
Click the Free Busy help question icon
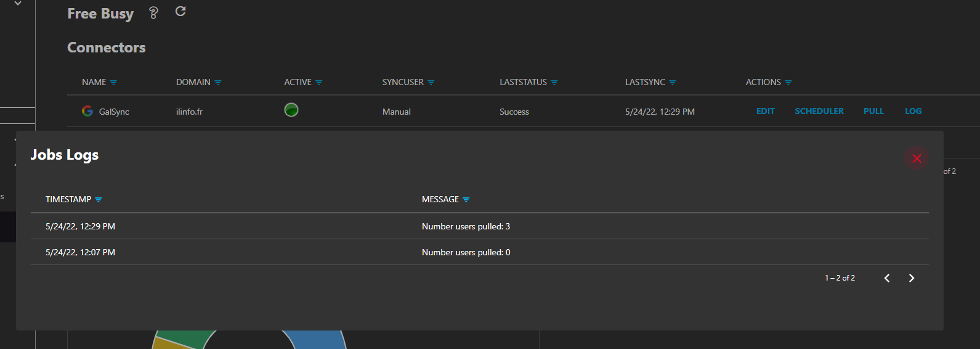(153, 13)
